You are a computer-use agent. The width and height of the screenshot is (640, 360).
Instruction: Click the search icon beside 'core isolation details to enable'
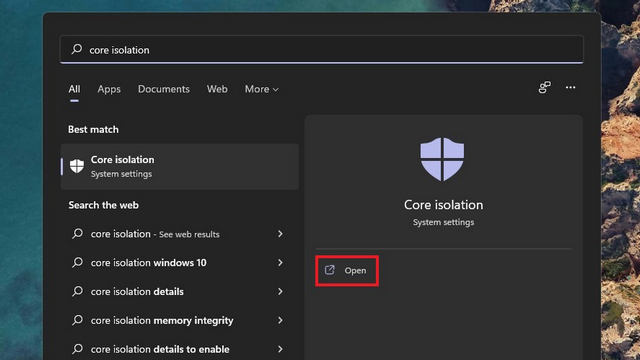[78, 349]
